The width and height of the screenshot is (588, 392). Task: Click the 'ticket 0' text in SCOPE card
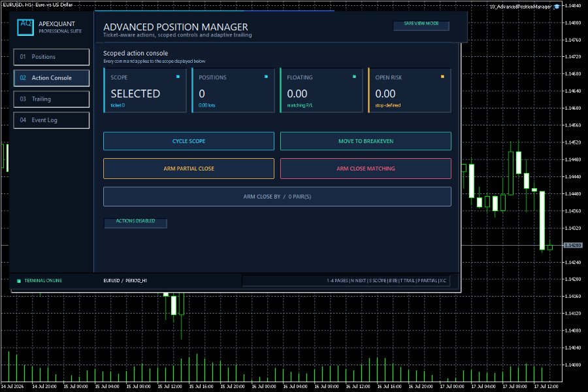(x=118, y=105)
